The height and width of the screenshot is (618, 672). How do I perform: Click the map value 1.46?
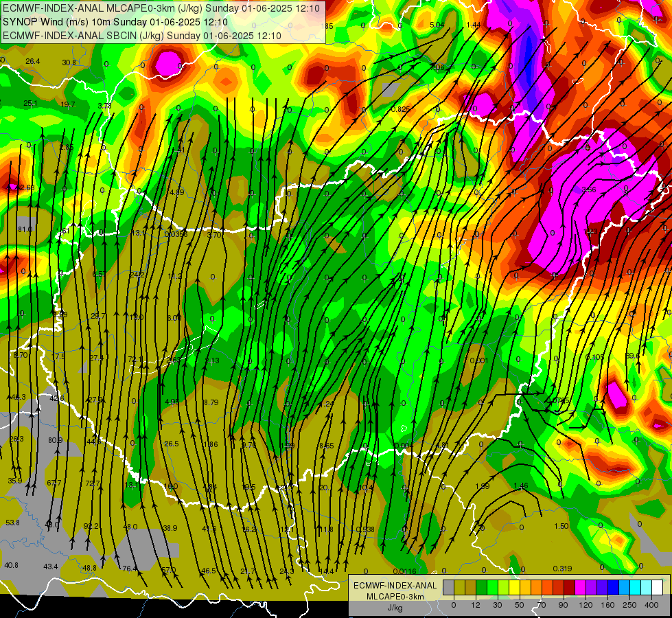[x=521, y=486]
